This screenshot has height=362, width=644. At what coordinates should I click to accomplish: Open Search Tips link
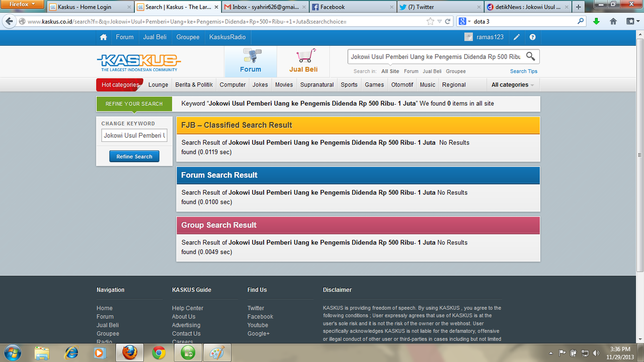[x=524, y=71]
